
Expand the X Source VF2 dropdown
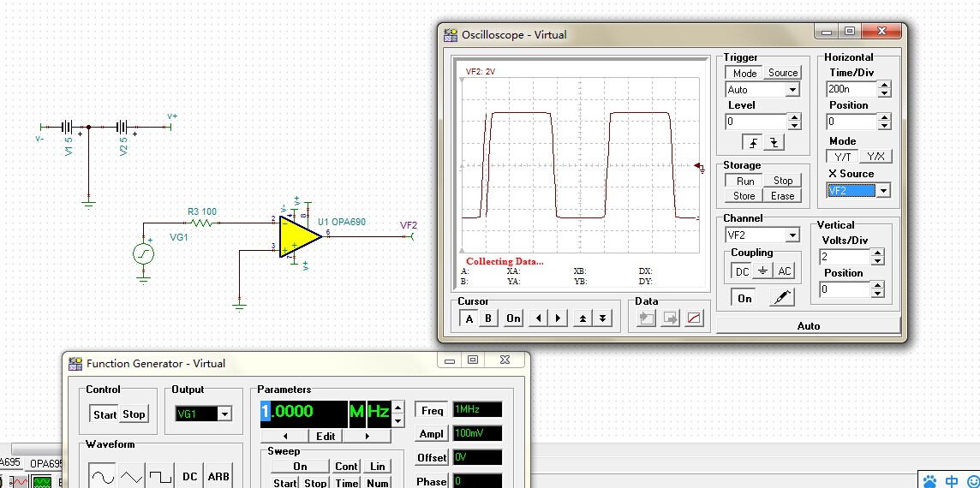tap(882, 191)
